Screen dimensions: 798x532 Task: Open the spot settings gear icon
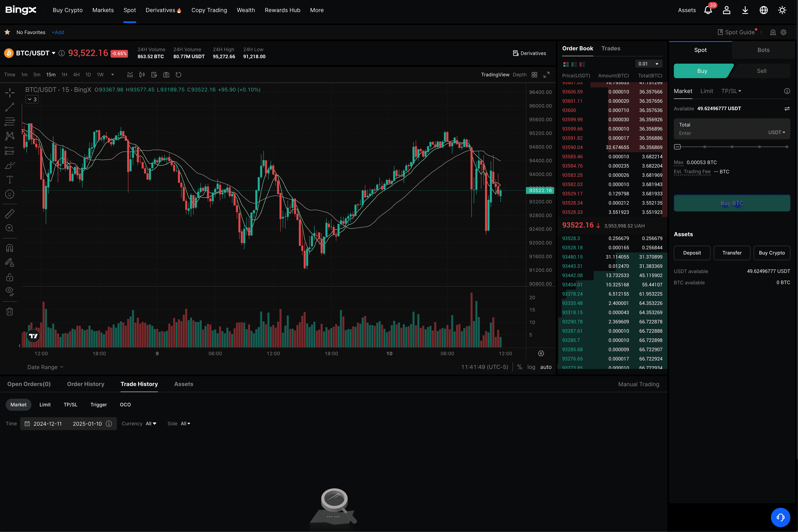pyautogui.click(x=783, y=32)
